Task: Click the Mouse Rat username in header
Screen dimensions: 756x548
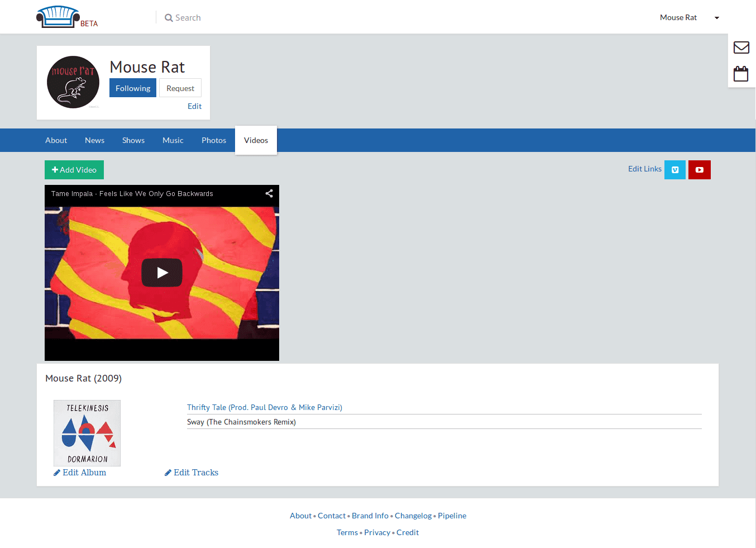Action: pos(678,17)
